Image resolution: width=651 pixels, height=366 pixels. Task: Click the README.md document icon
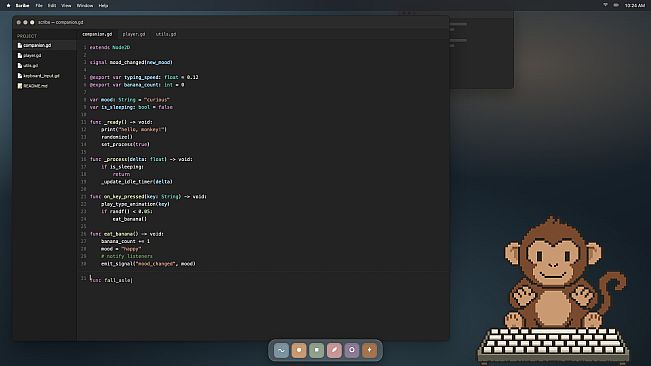[20, 86]
